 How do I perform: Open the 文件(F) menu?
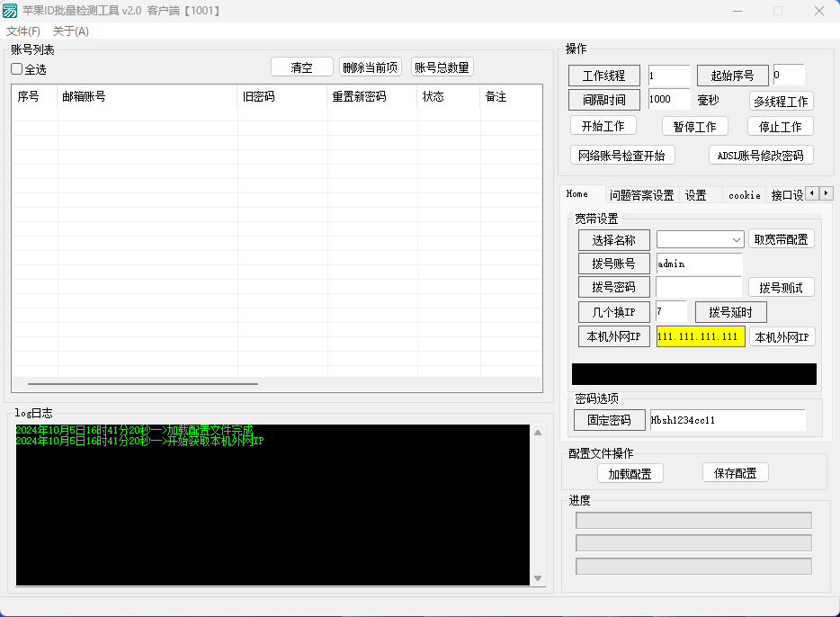[23, 31]
